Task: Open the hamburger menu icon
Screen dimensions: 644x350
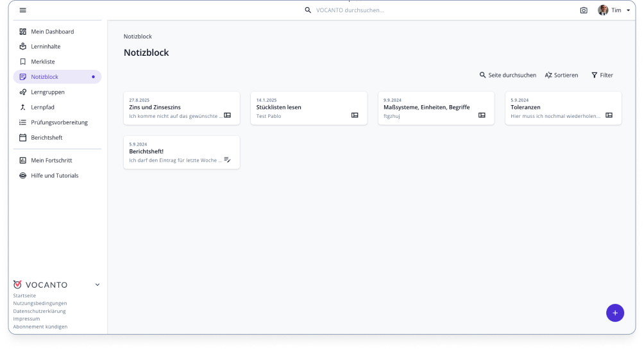Action: click(23, 10)
